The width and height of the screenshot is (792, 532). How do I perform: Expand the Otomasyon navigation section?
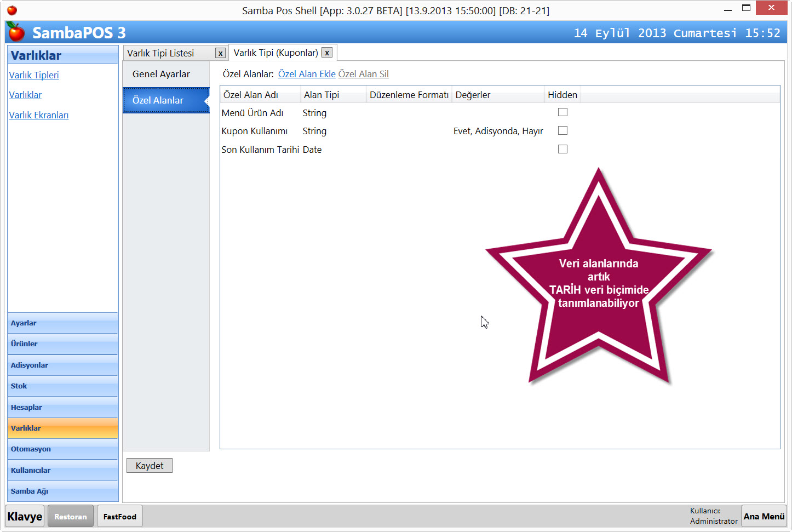click(x=62, y=449)
